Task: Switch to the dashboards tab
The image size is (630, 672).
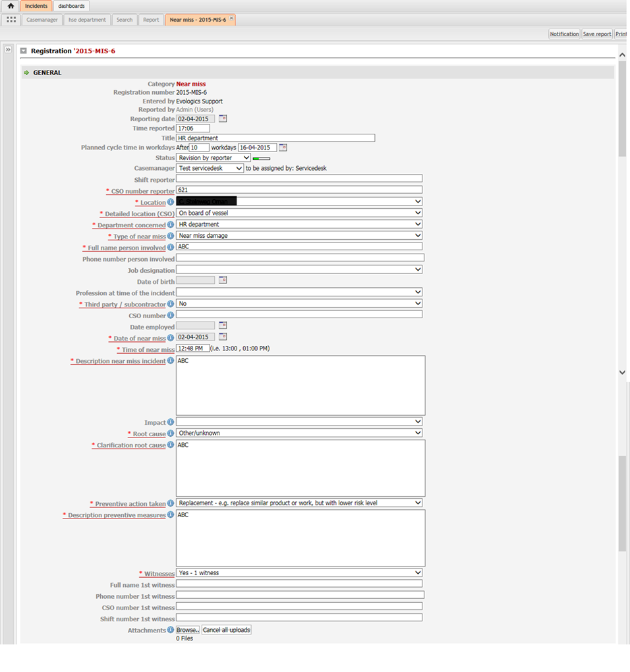Action: 71,6
